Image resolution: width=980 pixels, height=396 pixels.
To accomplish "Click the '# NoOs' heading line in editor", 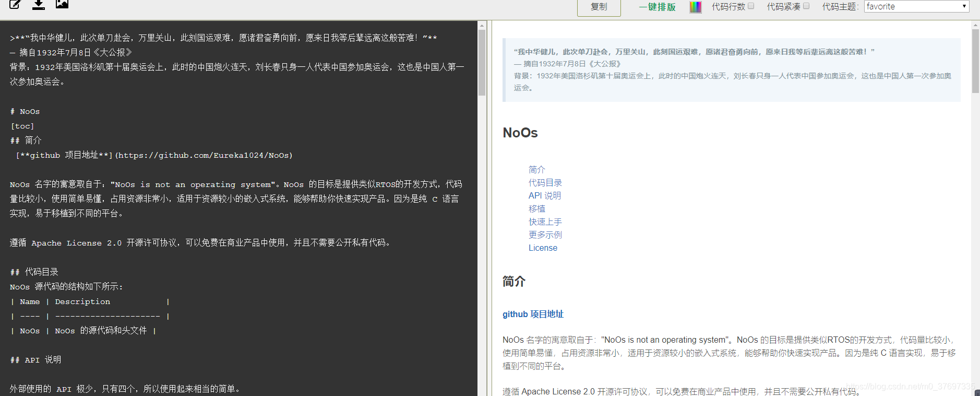I will click(25, 111).
